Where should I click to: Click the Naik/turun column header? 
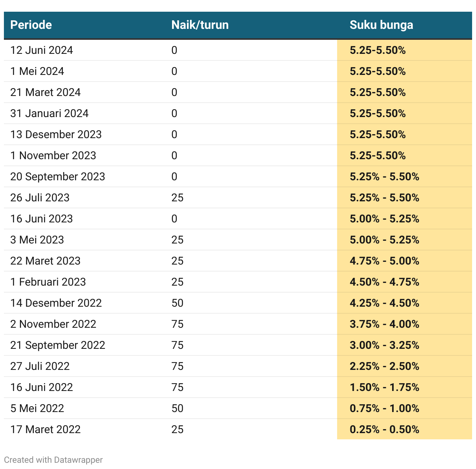coord(200,25)
